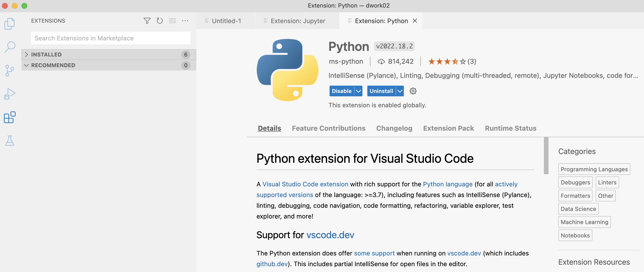Open the Python extension manage gear
This screenshot has height=272, width=644.
[x=413, y=91]
